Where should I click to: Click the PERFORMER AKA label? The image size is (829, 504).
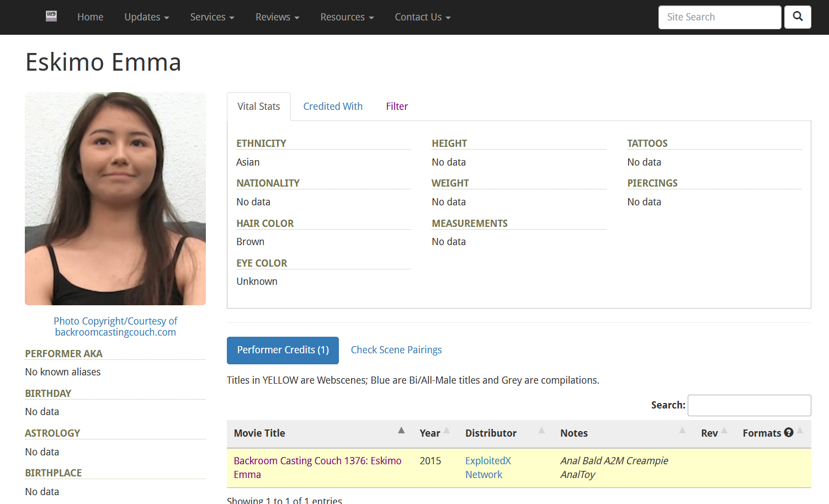coord(63,354)
